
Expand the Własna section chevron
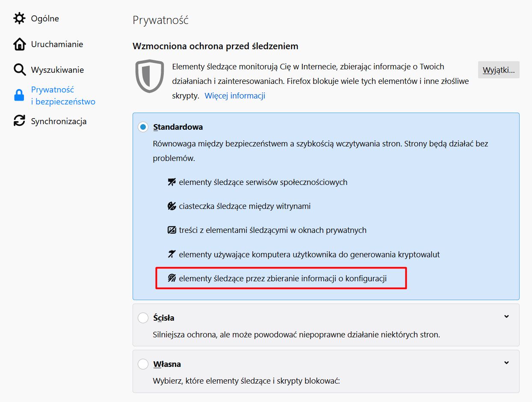coord(506,362)
